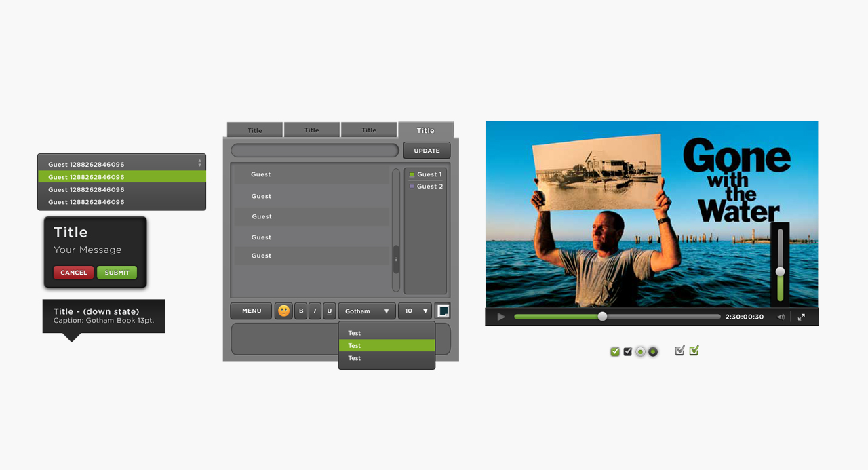
Task: Select the green highlighted Guest 1288262846096 entry
Action: coord(122,177)
